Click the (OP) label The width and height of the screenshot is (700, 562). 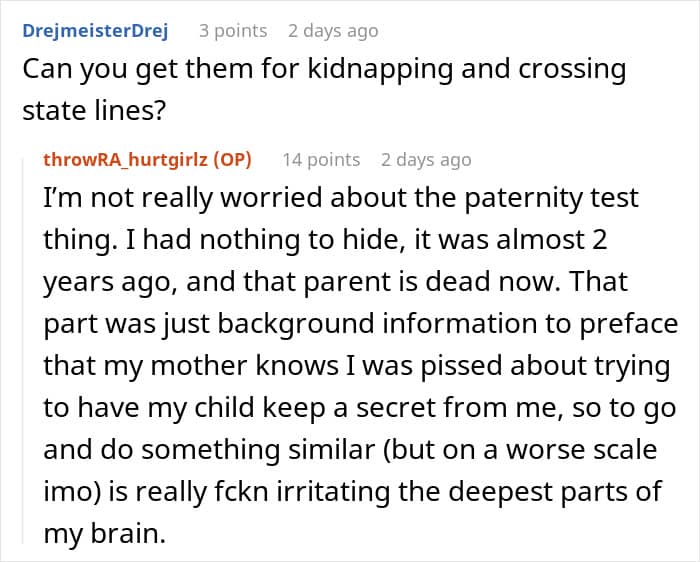click(x=231, y=160)
